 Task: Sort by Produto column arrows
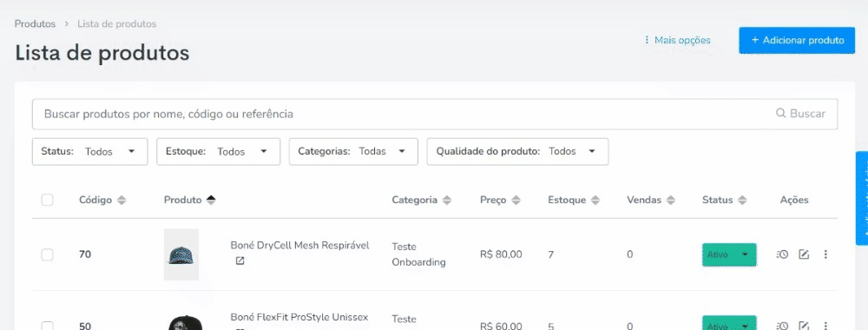(x=211, y=201)
